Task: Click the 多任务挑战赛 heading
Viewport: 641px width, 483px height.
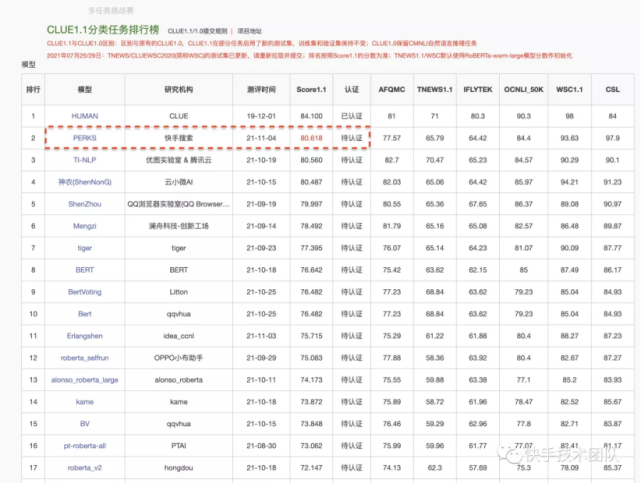Action: click(x=111, y=11)
